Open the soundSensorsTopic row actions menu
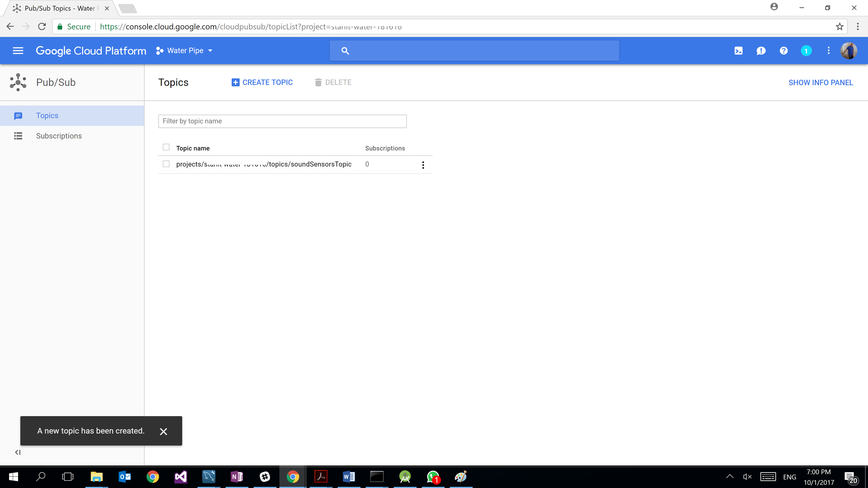 (x=423, y=165)
